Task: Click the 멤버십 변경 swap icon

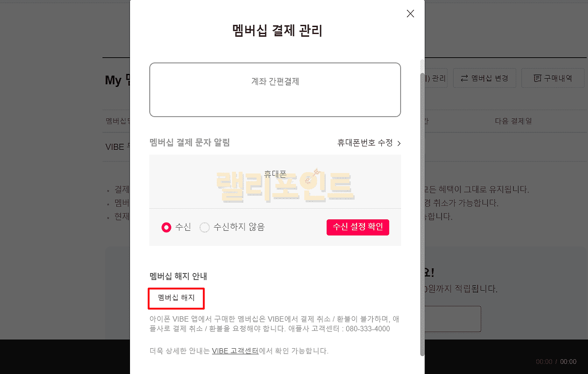Action: [464, 78]
